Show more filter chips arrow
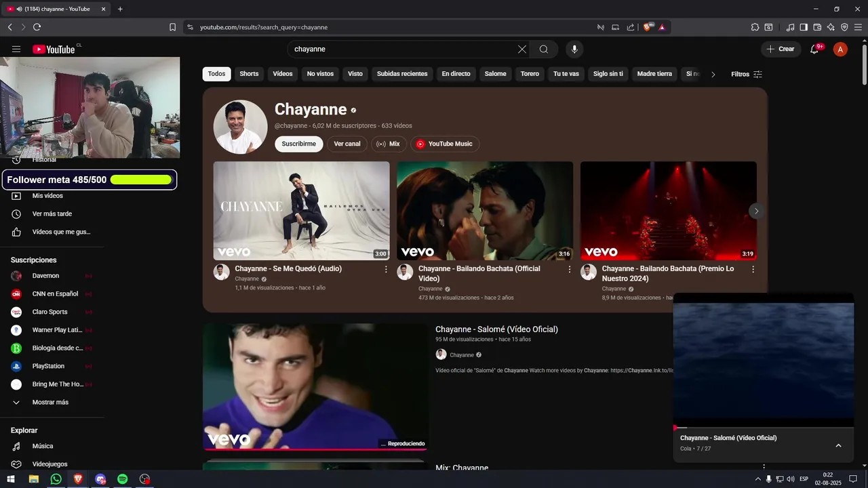Viewport: 868px width, 488px height. [x=713, y=75]
